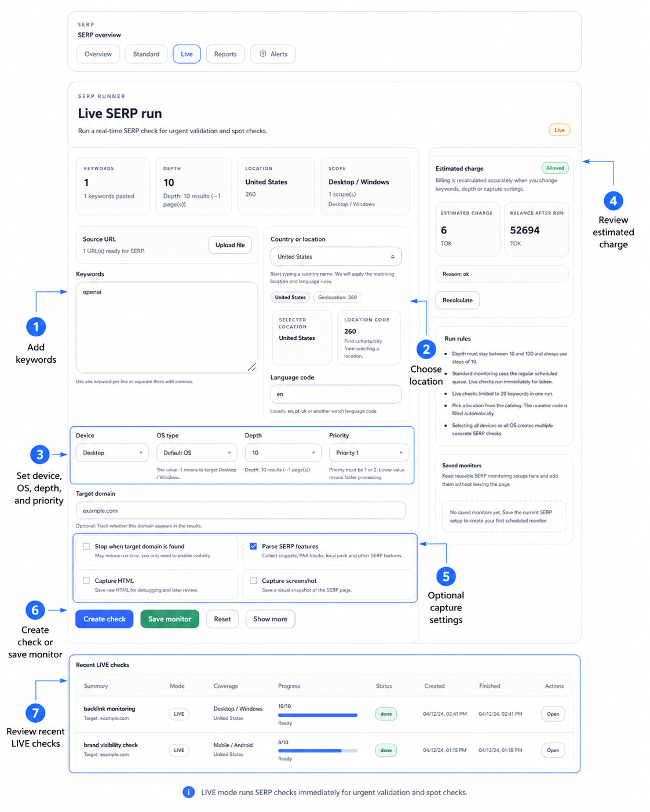Enable Stop when target domain is found
Image resolution: width=650 pixels, height=812 pixels.
pyautogui.click(x=86, y=546)
